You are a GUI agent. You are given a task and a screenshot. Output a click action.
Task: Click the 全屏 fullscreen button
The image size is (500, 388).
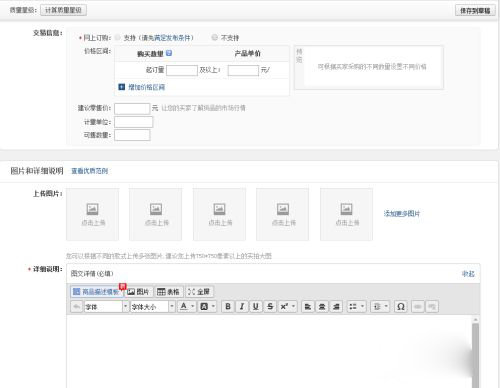[199, 292]
